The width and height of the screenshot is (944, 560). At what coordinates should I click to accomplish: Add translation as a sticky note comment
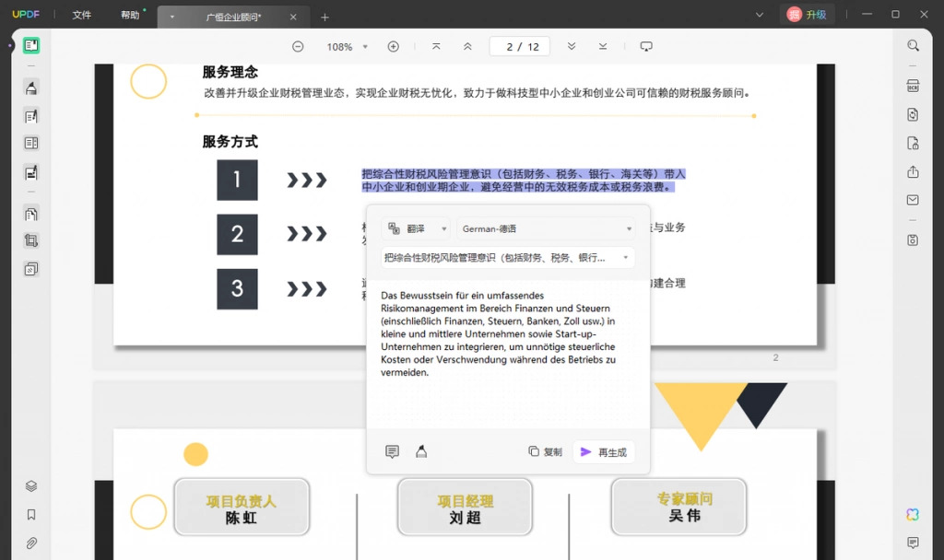point(392,451)
